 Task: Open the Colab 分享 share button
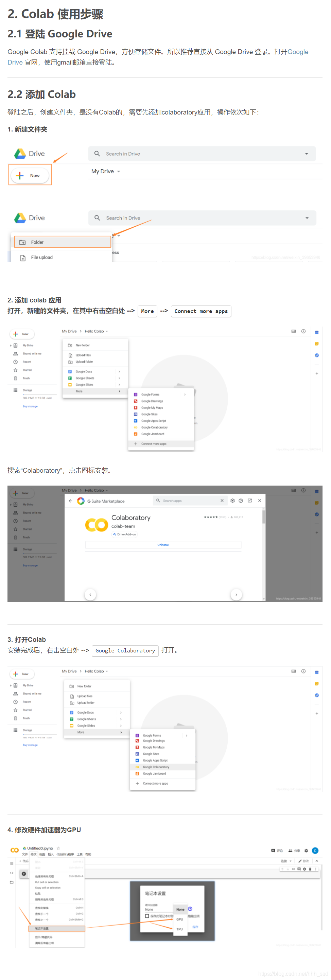pyautogui.click(x=294, y=851)
